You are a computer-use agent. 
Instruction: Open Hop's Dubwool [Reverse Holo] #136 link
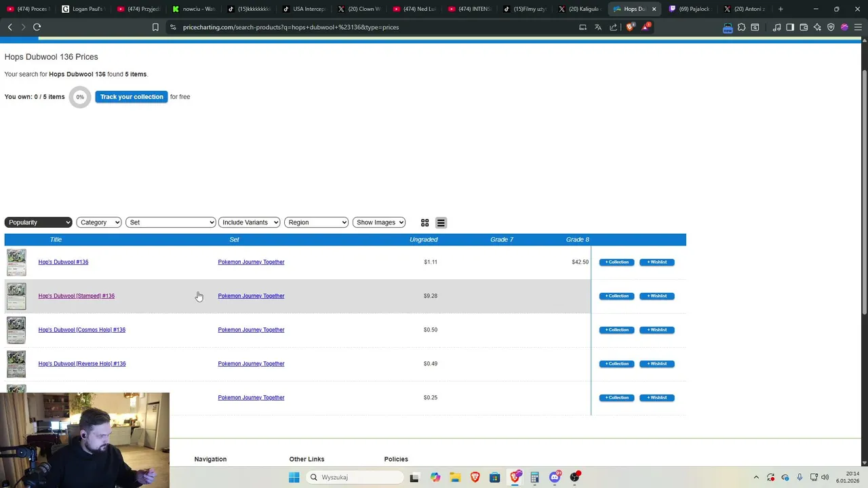point(82,363)
